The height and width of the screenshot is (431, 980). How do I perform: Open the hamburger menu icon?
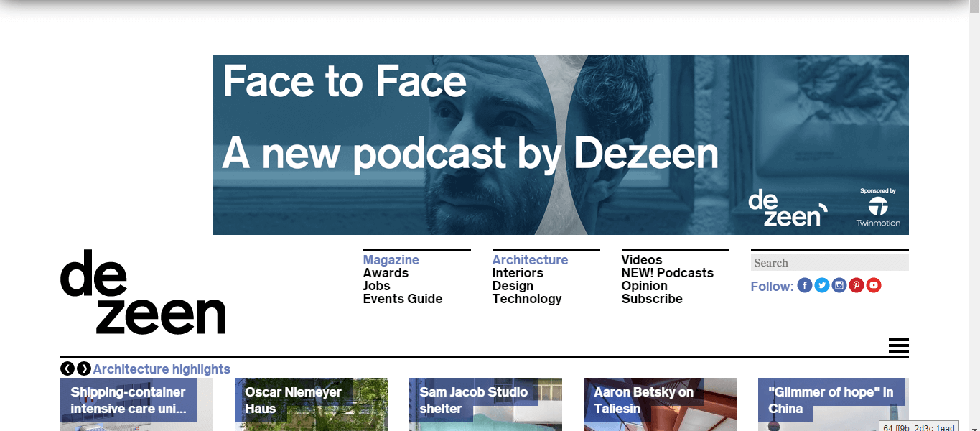click(898, 346)
